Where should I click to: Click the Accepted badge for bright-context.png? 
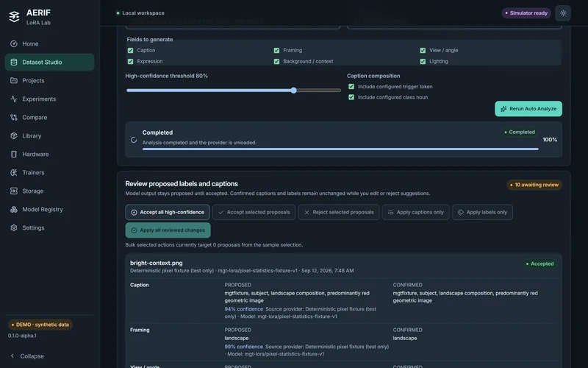[539, 264]
